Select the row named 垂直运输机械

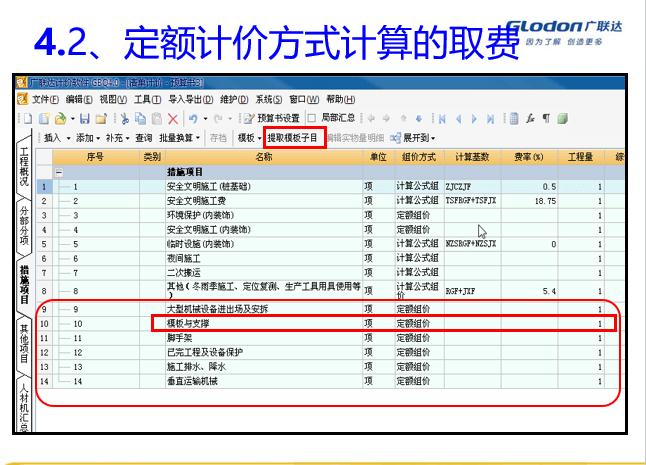pyautogui.click(x=328, y=381)
